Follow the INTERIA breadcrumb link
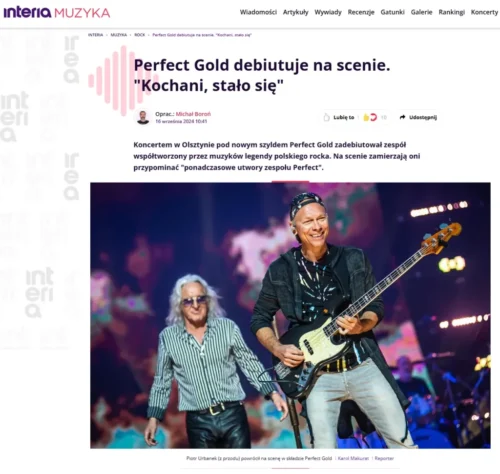 click(95, 35)
